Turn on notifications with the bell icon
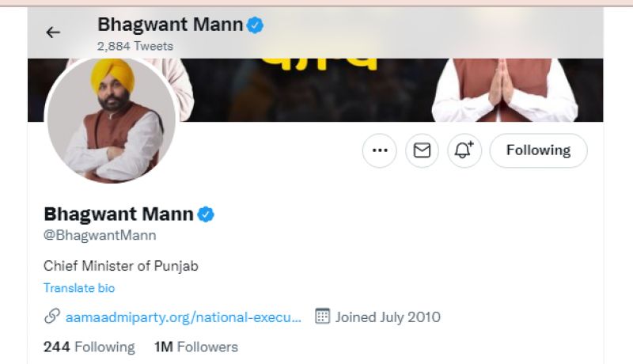633x364 pixels. point(464,150)
